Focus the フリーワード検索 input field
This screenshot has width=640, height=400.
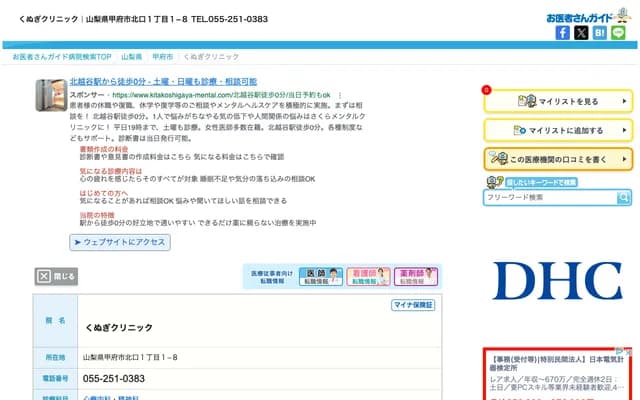coord(551,198)
